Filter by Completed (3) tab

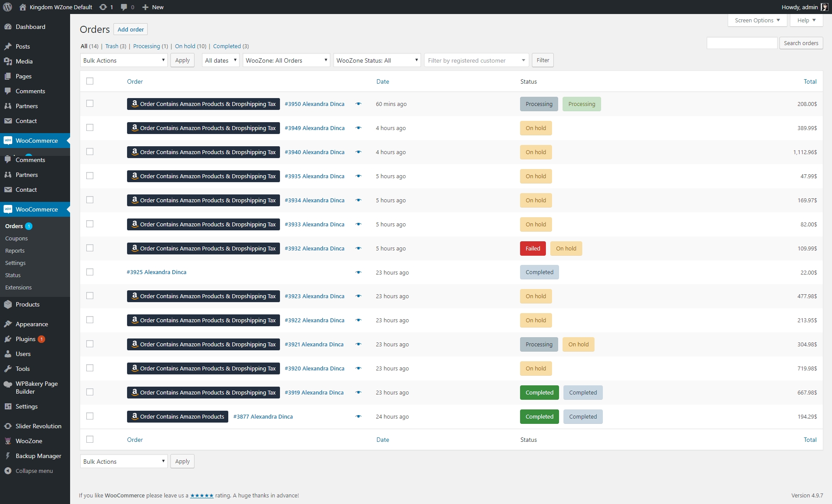click(231, 46)
